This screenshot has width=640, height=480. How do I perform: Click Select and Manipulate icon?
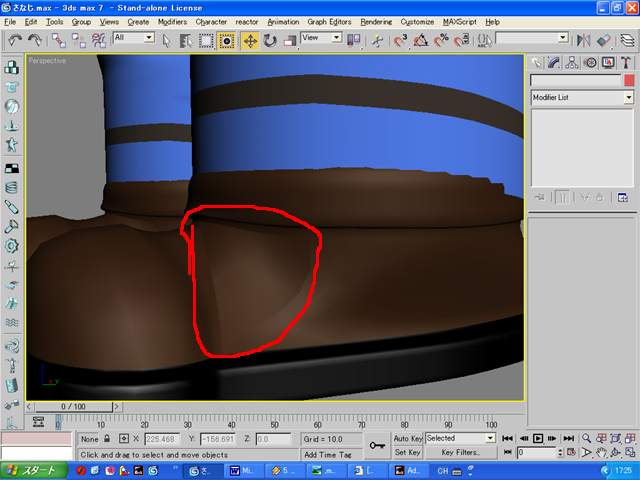[378, 41]
